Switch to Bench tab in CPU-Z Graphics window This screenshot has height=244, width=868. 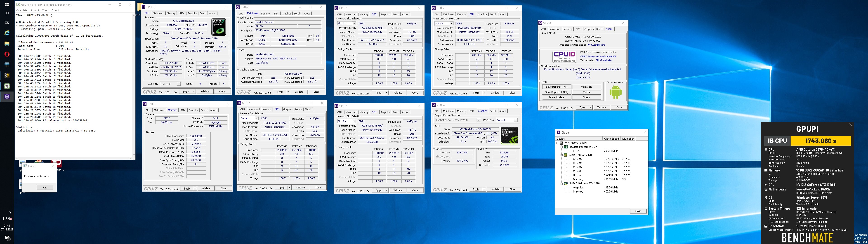[x=493, y=111]
